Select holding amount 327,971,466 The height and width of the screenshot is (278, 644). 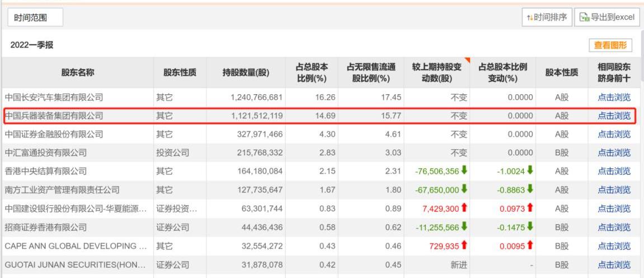pos(260,135)
